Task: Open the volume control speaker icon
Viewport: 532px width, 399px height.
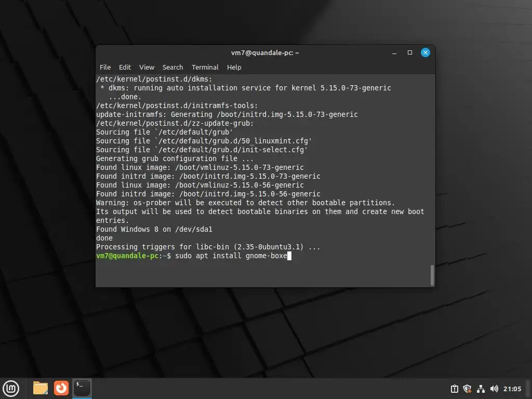Action: (494, 389)
